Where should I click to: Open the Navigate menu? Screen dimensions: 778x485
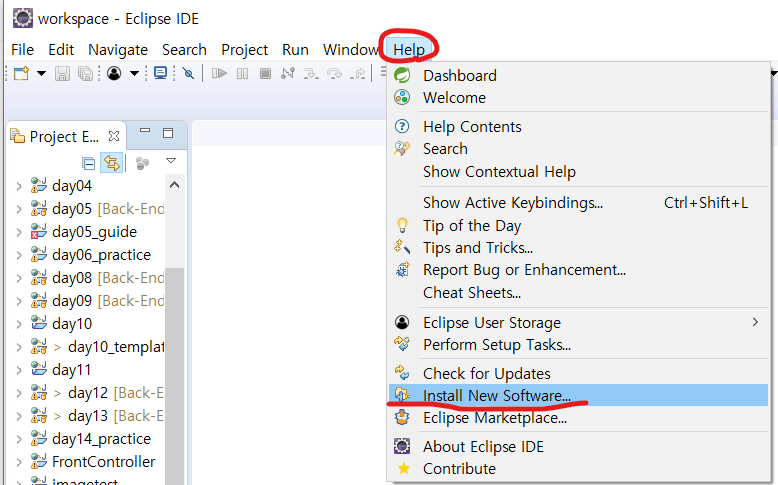coord(118,50)
